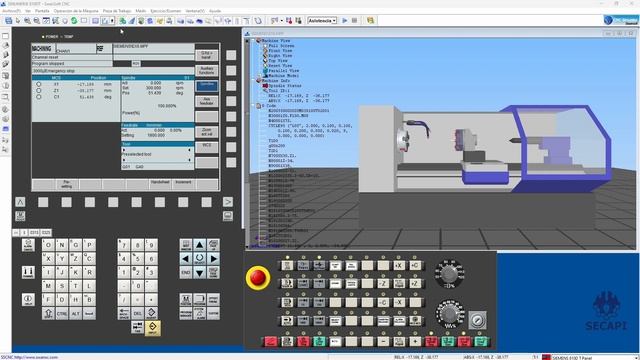Select the C1 axis radio button
The image size is (640, 360).
click(x=39, y=97)
